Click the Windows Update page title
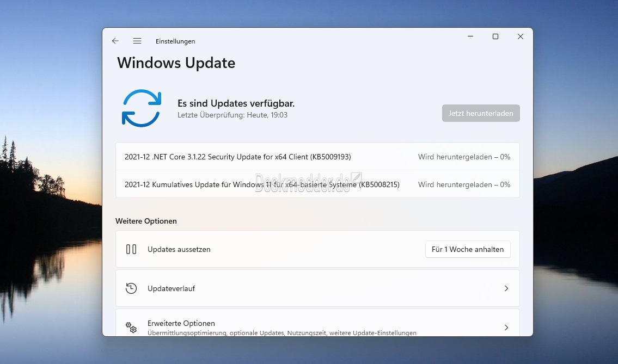The height and width of the screenshot is (364, 618). (176, 63)
